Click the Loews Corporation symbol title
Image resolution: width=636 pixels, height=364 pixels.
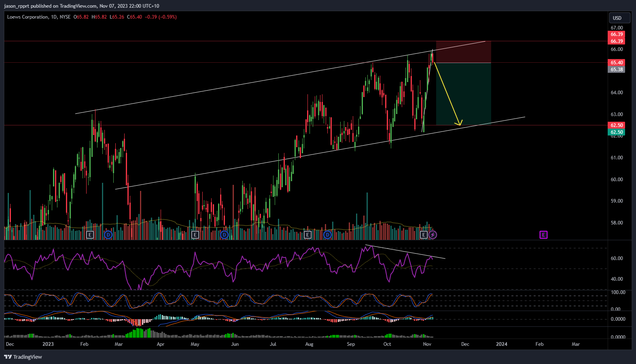[x=28, y=17]
